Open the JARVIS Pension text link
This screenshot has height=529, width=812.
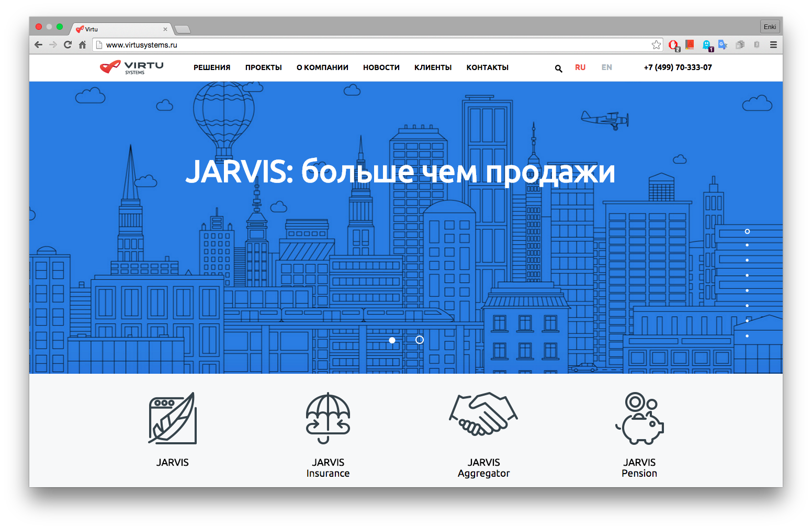click(639, 468)
